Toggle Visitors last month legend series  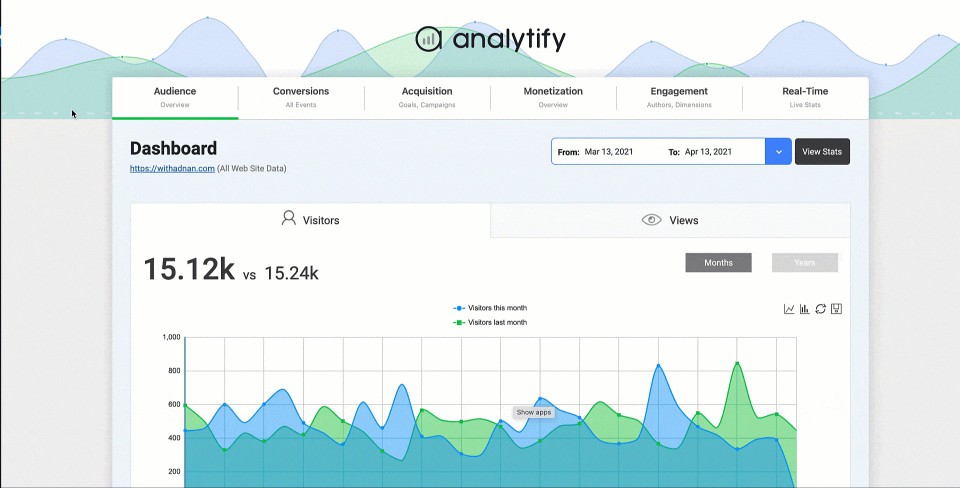490,322
